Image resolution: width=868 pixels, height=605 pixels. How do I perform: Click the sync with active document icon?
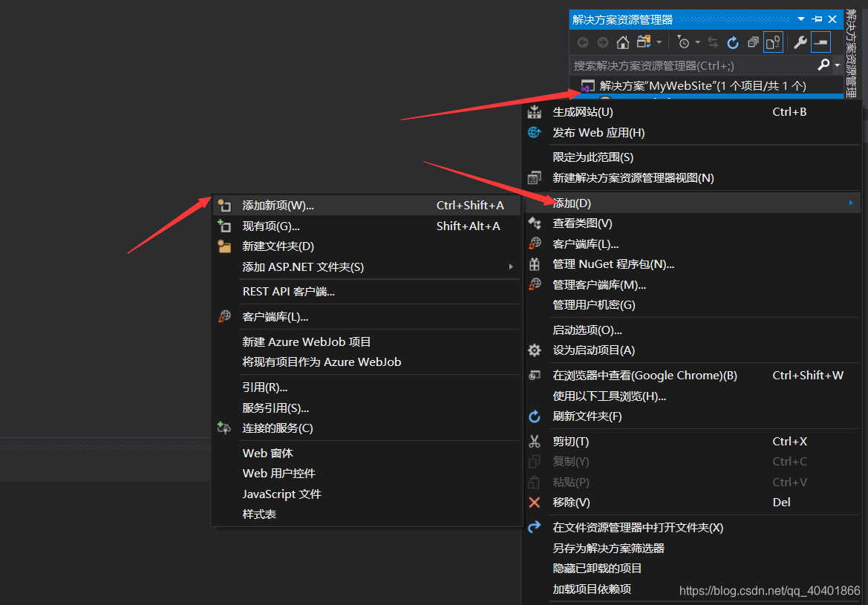coord(713,42)
